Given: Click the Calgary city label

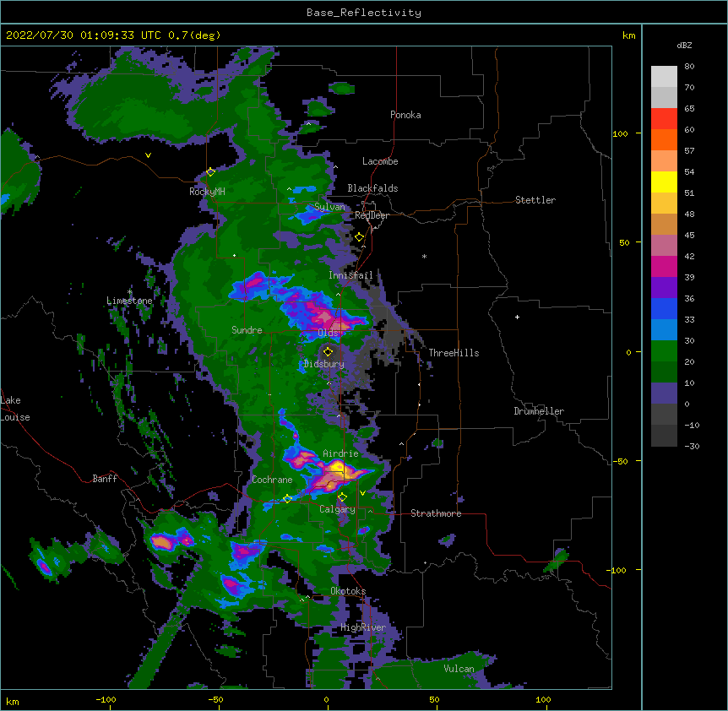Looking at the screenshot, I should (337, 509).
